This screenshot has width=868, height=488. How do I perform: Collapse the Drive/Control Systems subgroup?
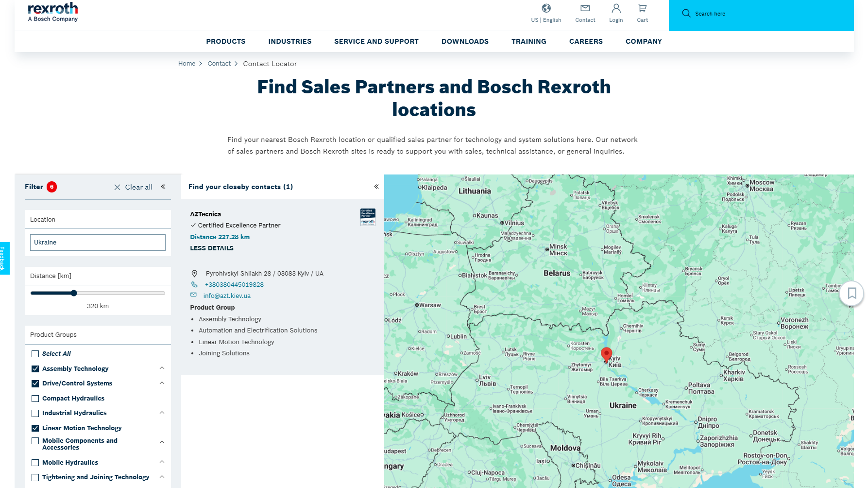162,383
